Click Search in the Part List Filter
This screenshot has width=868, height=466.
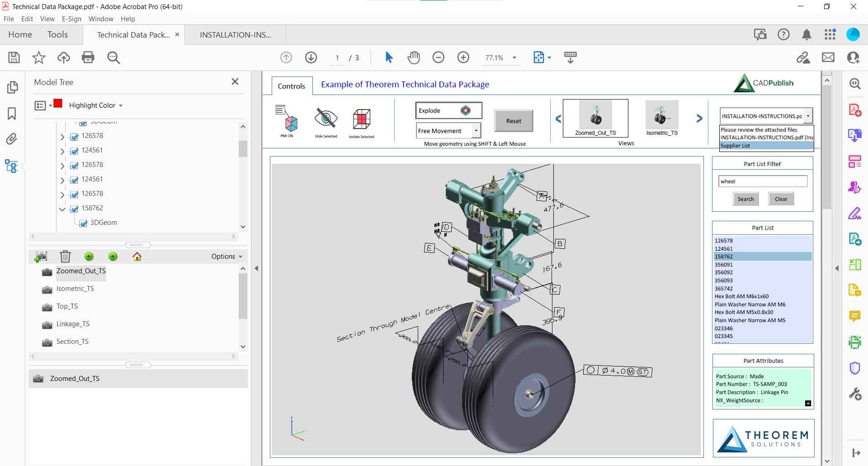click(x=745, y=199)
